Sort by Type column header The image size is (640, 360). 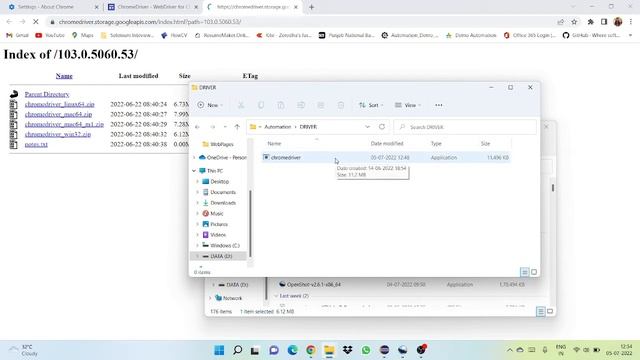point(436,144)
